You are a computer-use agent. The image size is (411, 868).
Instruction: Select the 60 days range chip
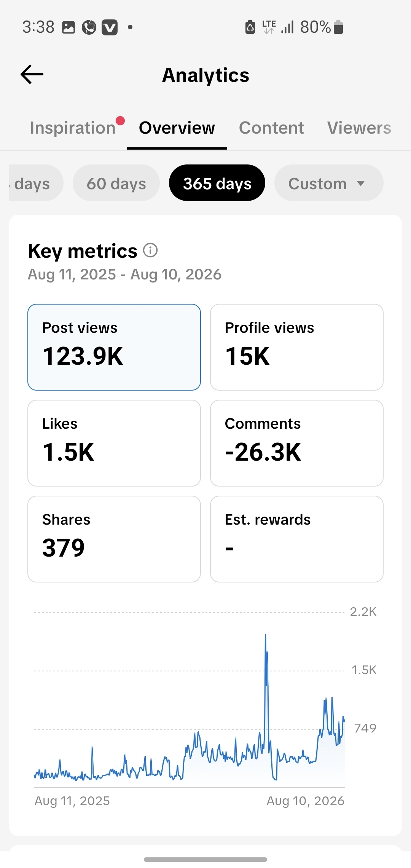(116, 183)
